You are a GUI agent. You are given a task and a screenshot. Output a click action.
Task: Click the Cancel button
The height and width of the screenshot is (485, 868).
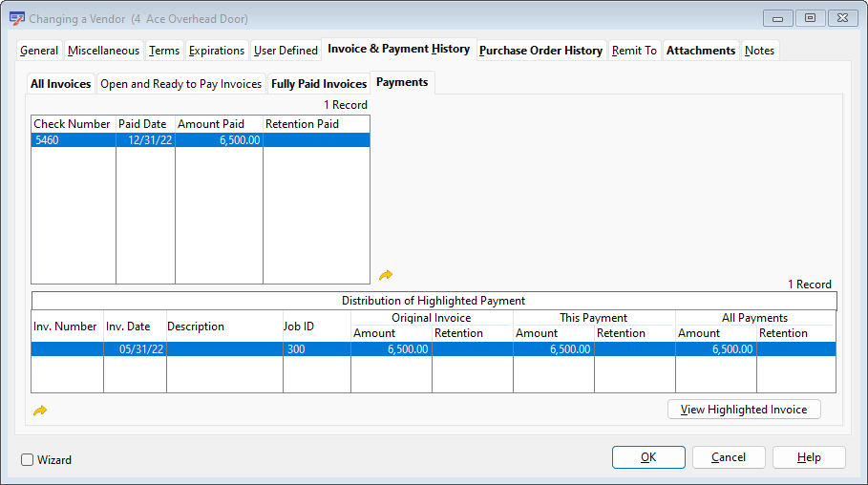[728, 457]
